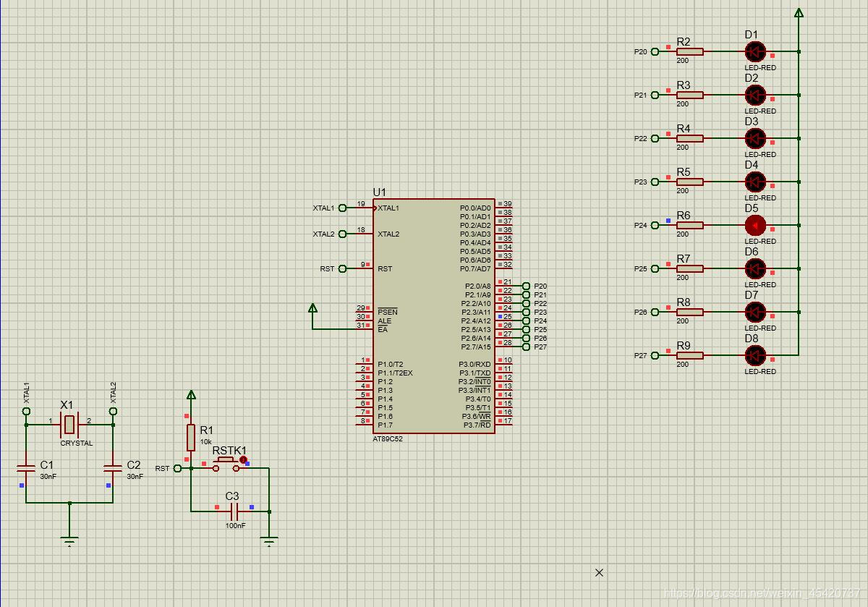Click the U1 reference label
The height and width of the screenshot is (607, 868).
[x=380, y=192]
